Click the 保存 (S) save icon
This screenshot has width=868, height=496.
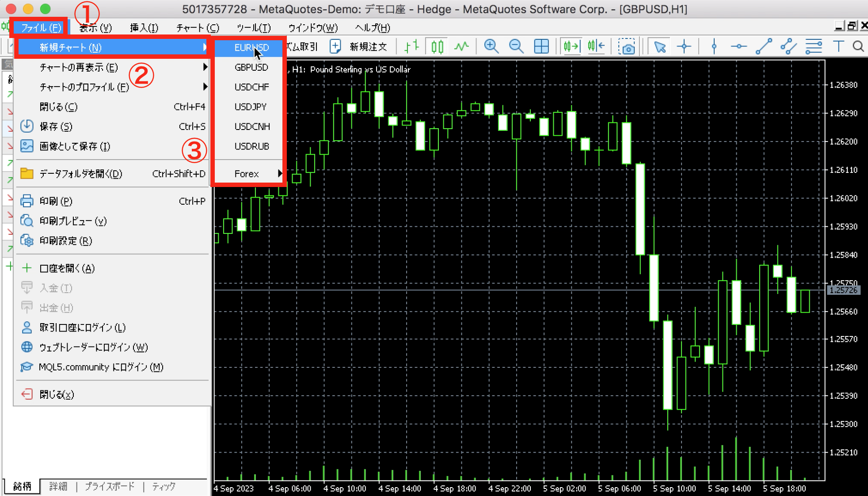pos(27,126)
